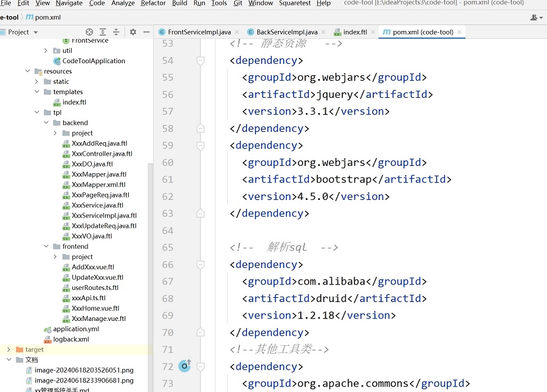Open the user account icon at top right

[535, 18]
